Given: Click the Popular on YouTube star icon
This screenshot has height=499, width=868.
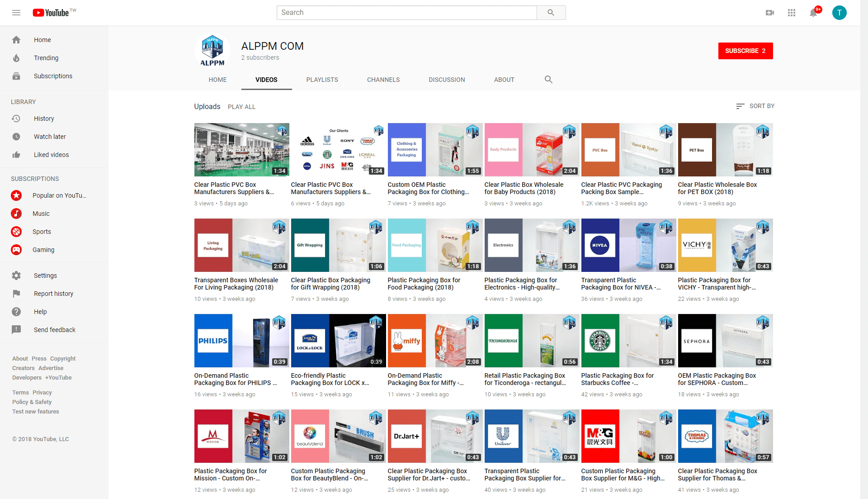Looking at the screenshot, I should coord(16,195).
